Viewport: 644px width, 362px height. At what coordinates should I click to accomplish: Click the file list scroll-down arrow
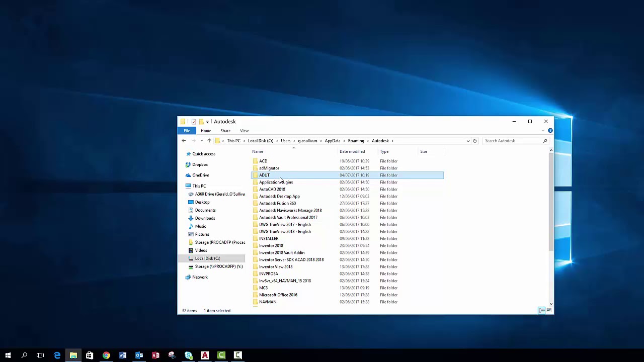551,304
